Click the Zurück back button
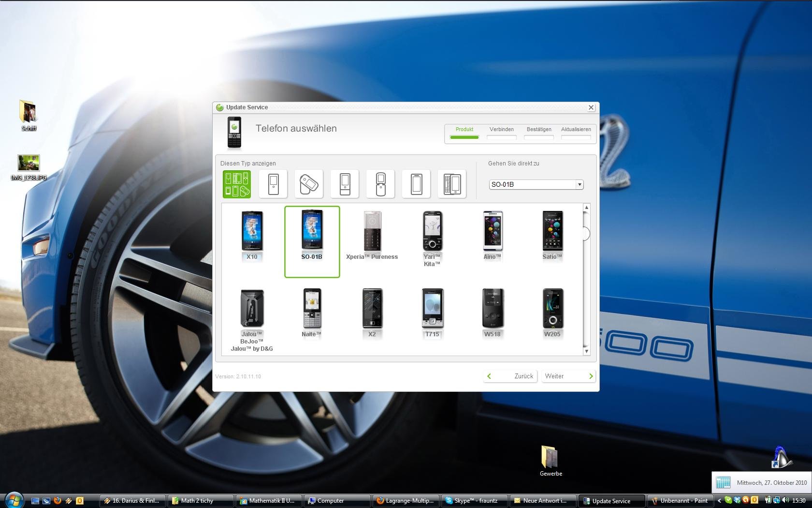The image size is (812, 508). (x=510, y=376)
